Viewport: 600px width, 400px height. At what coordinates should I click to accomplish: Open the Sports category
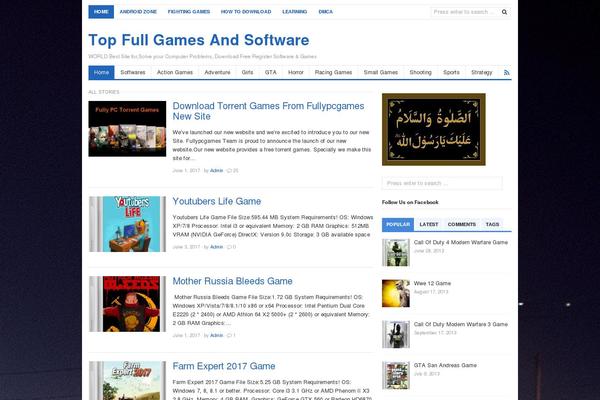452,72
